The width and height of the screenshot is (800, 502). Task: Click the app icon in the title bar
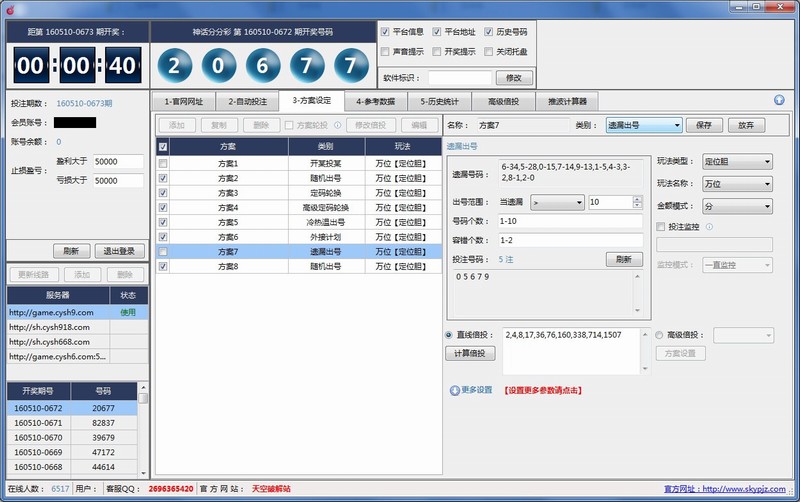(x=9, y=8)
